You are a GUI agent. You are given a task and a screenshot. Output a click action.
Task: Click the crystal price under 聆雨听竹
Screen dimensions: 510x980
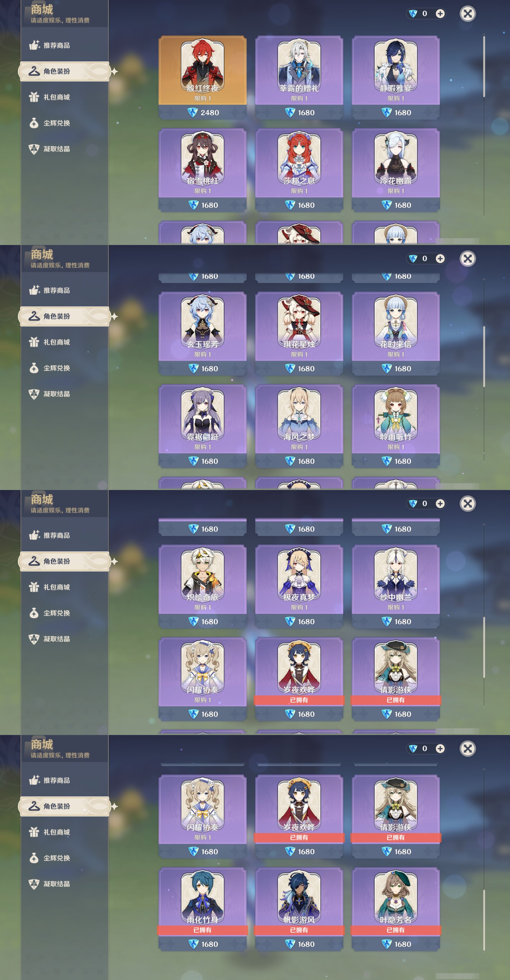point(396,461)
